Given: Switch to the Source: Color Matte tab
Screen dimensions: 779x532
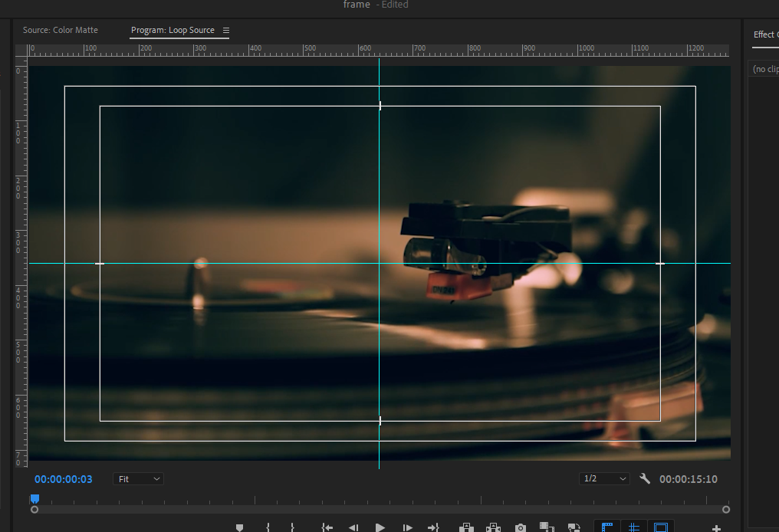Looking at the screenshot, I should click(61, 31).
